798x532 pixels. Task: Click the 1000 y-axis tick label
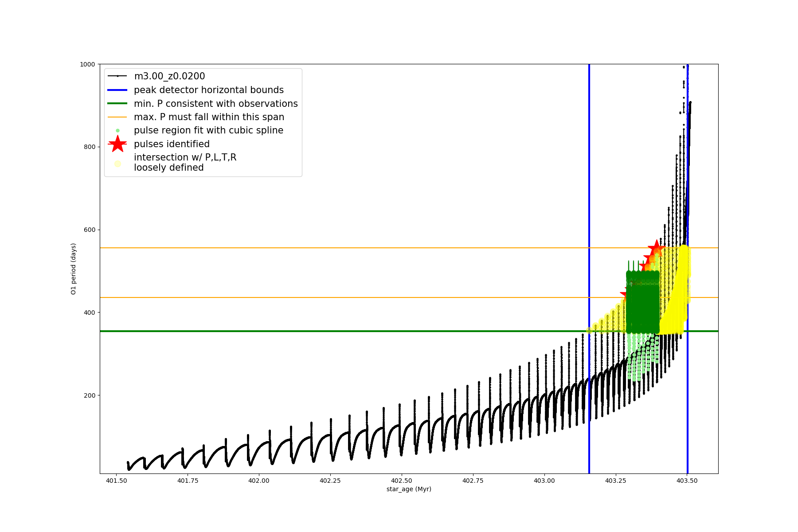[x=87, y=64]
